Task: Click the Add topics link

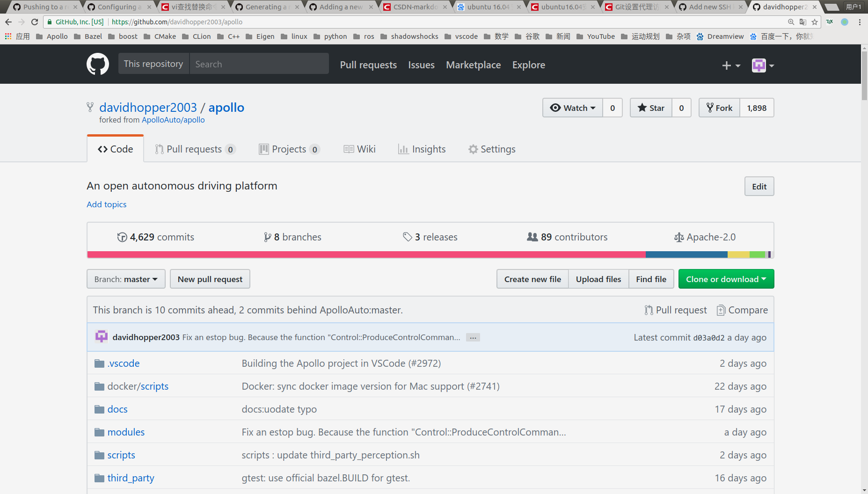Action: 106,204
